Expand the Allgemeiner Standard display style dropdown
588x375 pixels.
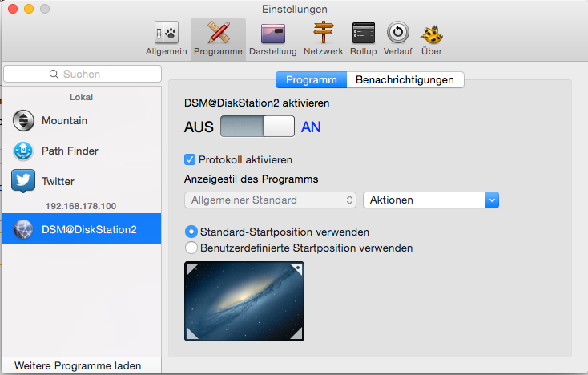[270, 200]
